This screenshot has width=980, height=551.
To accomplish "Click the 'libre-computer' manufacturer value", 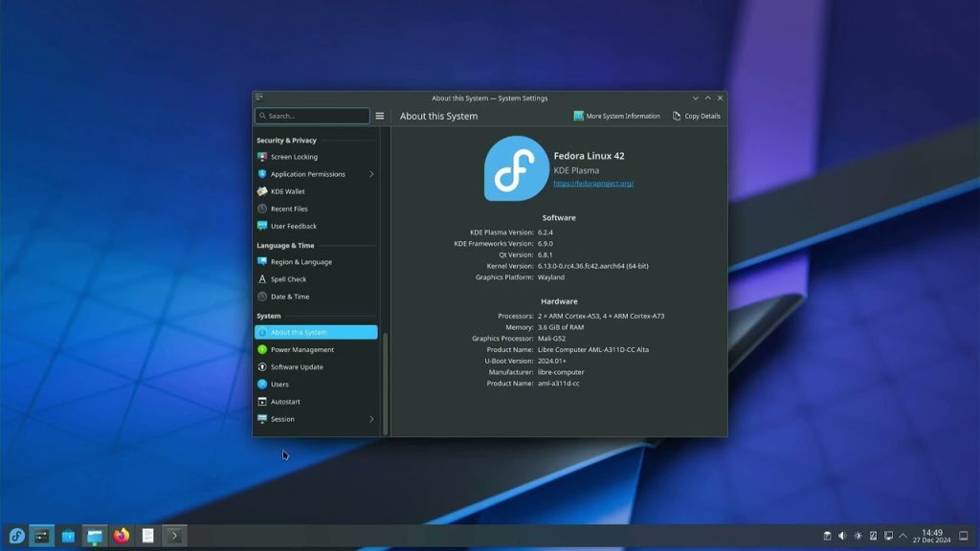I will (561, 372).
